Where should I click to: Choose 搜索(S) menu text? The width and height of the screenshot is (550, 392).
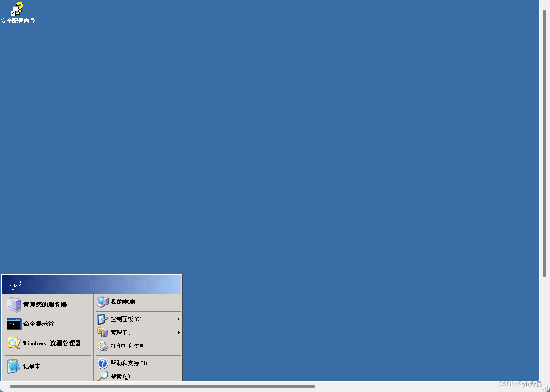tap(120, 377)
